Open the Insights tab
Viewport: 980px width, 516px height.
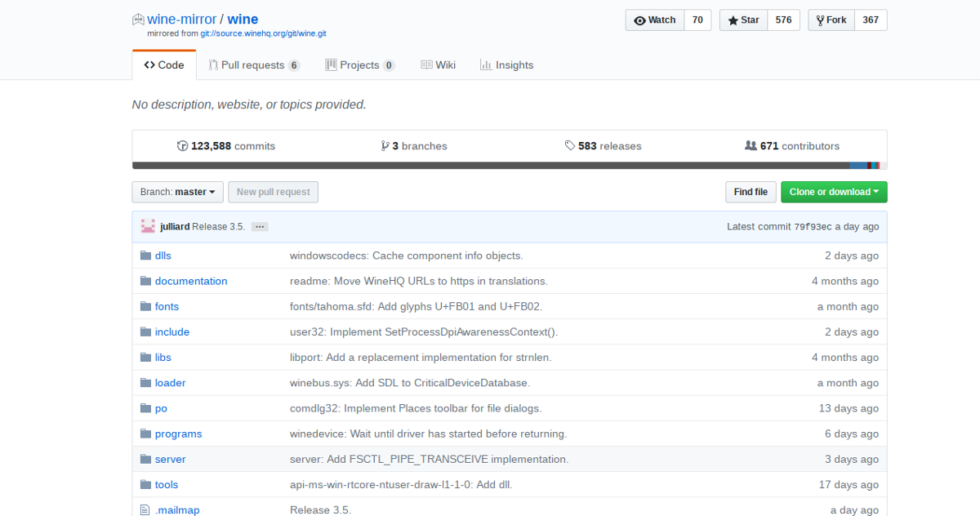506,64
